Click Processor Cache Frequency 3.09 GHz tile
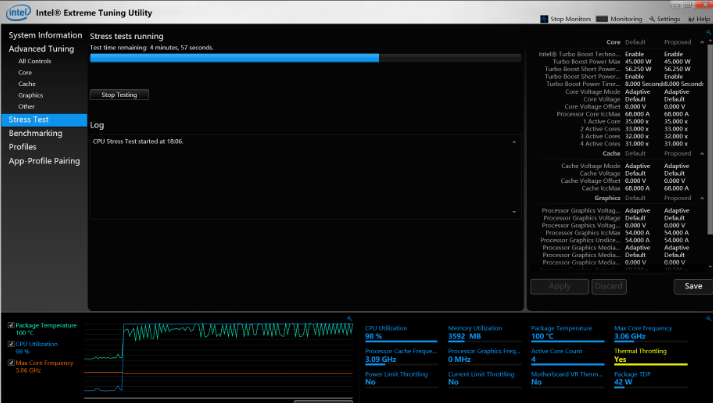The height and width of the screenshot is (403, 713). pos(401,356)
